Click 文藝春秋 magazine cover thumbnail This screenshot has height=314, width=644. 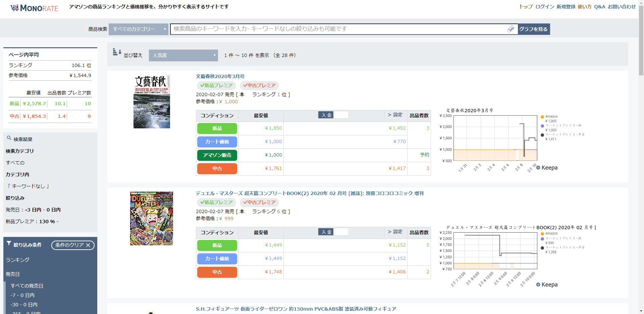coord(152,102)
